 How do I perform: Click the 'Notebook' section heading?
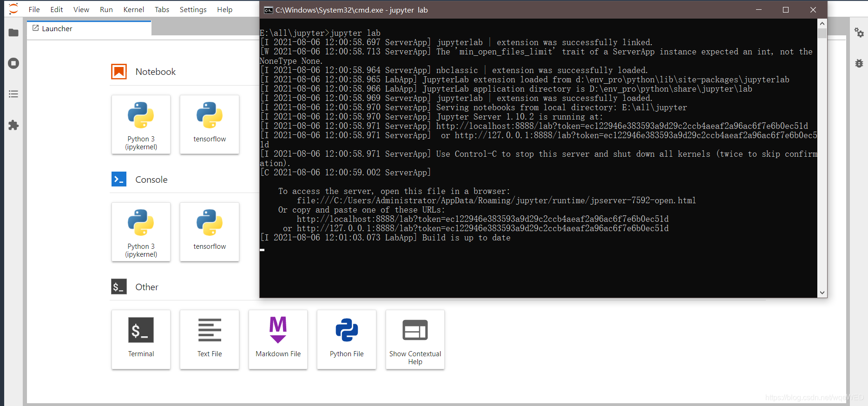(156, 72)
